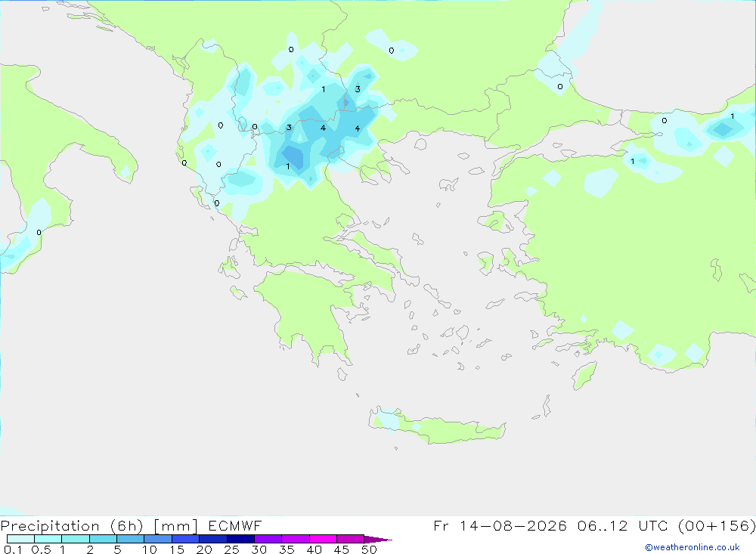
Task: Pick the 45–50 mm legend color swatch
Action: point(350,539)
